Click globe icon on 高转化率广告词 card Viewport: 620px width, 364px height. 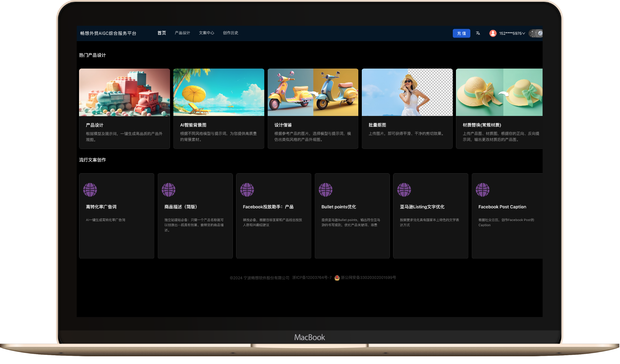[90, 190]
